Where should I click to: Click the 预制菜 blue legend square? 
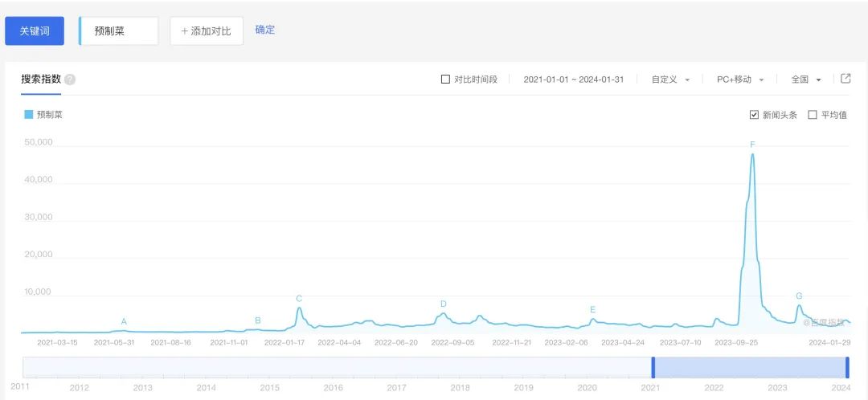pyautogui.click(x=29, y=115)
